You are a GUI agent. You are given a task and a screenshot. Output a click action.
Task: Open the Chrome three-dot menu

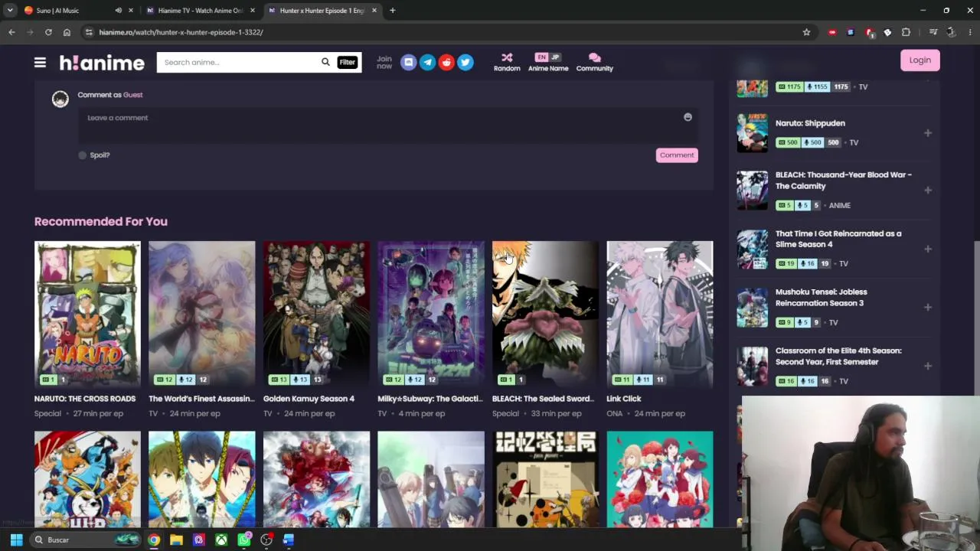pos(970,32)
